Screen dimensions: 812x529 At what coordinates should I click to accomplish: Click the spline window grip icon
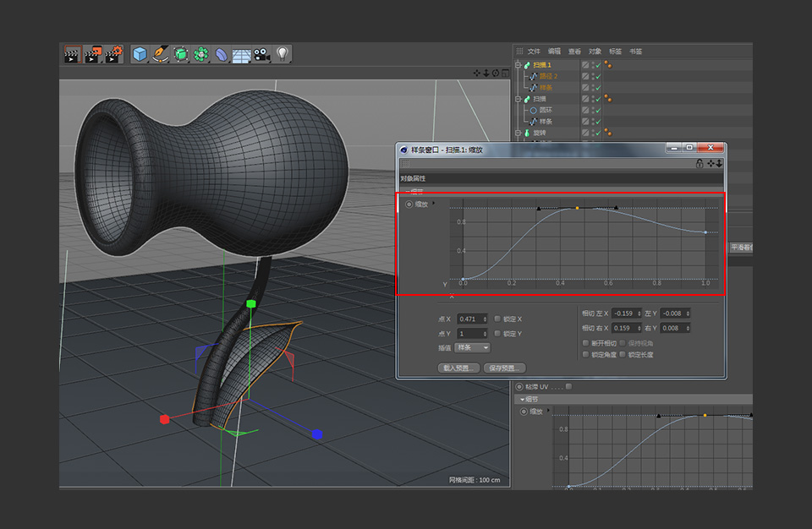pyautogui.click(x=405, y=164)
